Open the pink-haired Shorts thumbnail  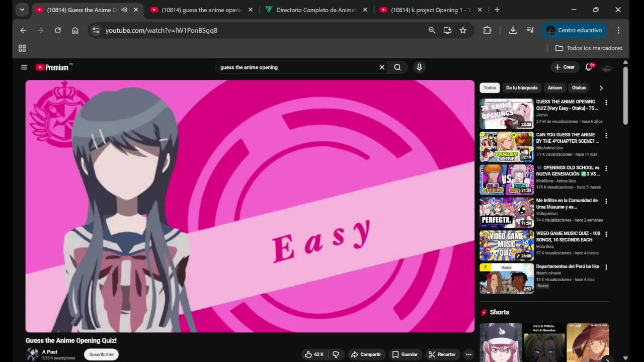tap(501, 342)
